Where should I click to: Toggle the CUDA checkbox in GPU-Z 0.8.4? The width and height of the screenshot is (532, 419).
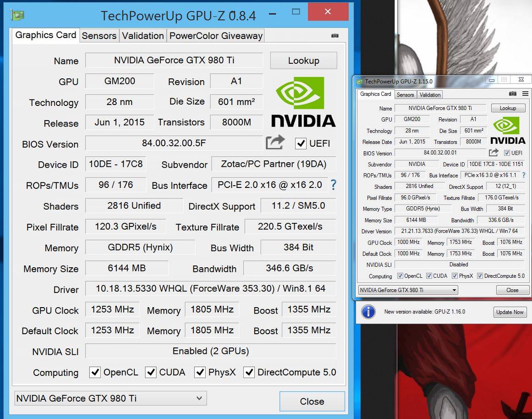151,372
